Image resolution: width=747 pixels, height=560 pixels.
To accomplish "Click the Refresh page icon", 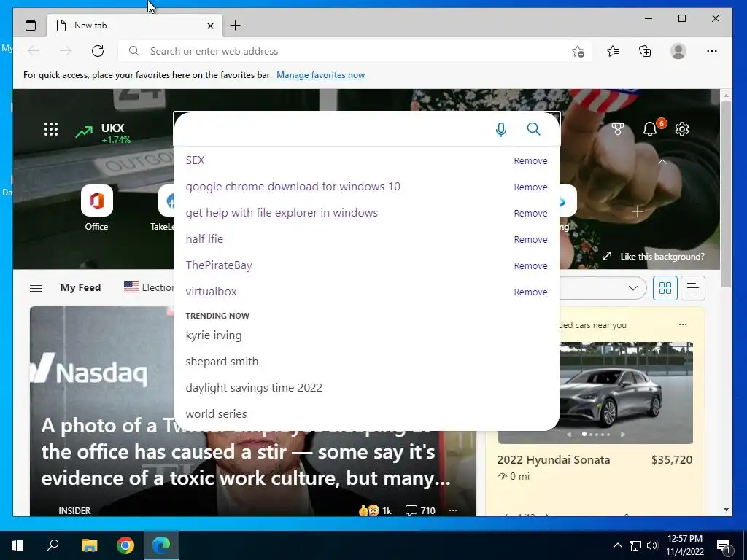I will (98, 51).
